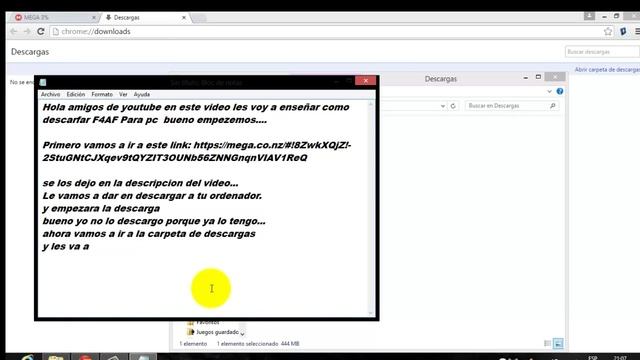Open the Explorer help icon
Viewport: 640px width, 360px height.
coord(560,91)
